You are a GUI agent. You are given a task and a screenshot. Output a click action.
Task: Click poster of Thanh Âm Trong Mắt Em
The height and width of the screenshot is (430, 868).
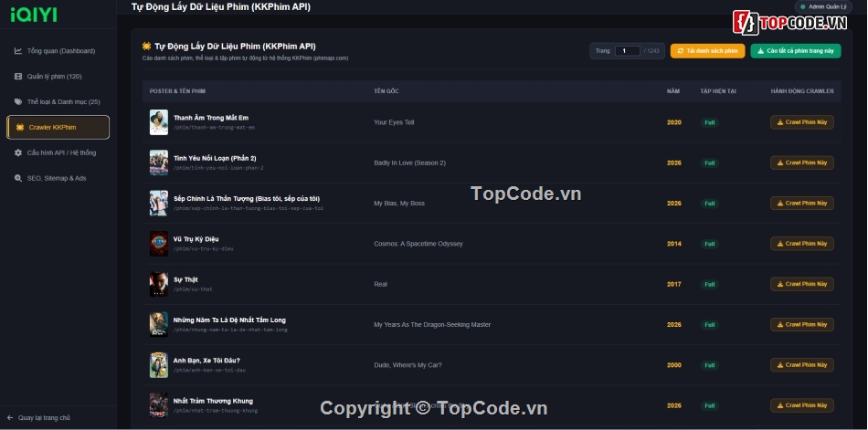[x=159, y=122]
